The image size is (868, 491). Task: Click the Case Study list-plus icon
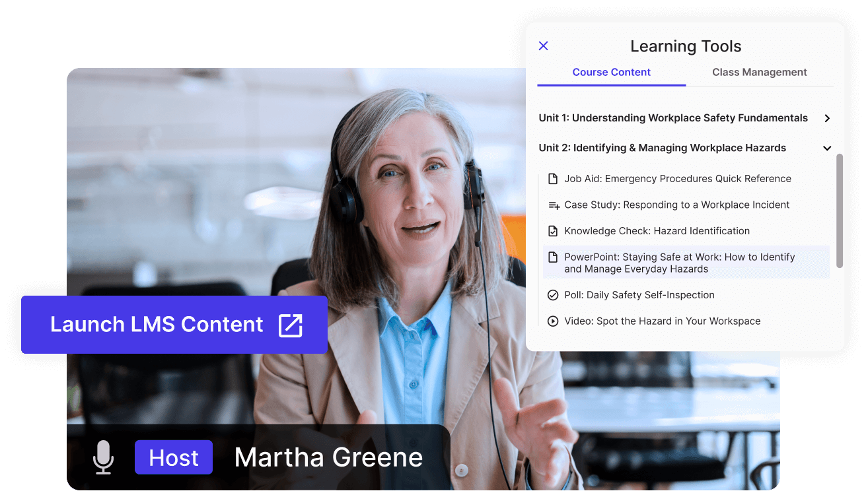(x=554, y=205)
